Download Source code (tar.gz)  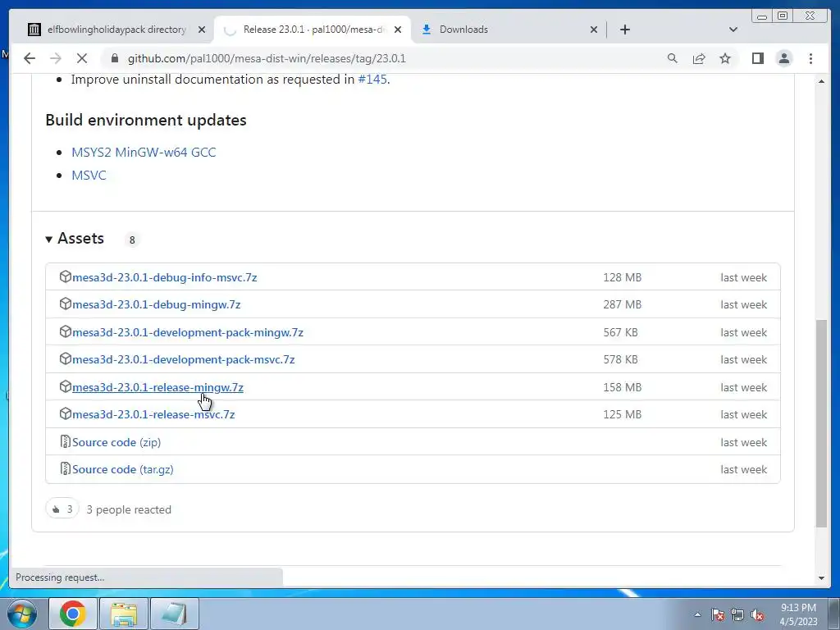[123, 469]
